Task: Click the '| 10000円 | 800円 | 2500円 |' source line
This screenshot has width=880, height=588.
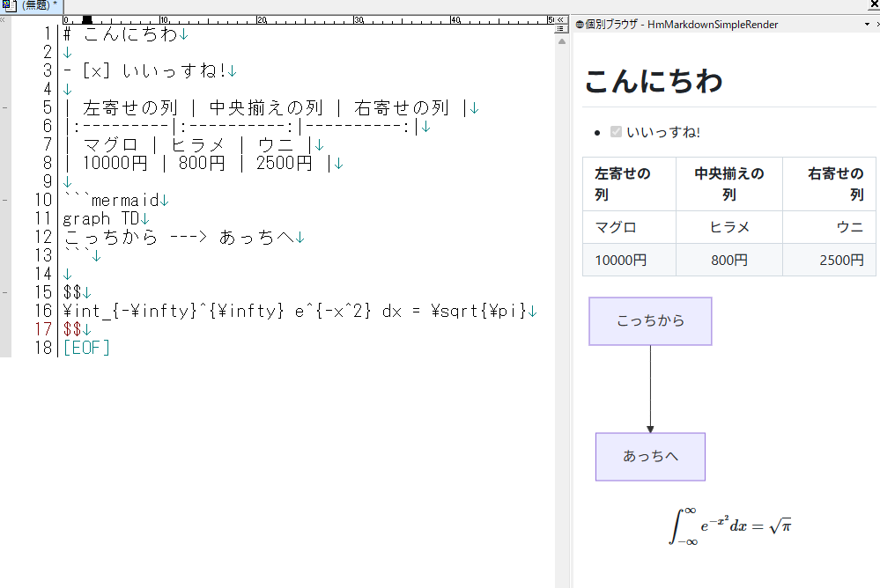Action: [x=203, y=163]
